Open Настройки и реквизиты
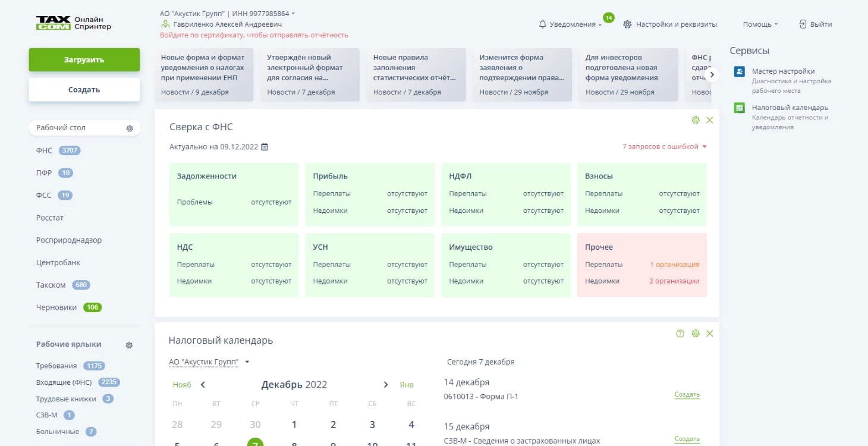The height and width of the screenshot is (446, 868). [x=677, y=24]
